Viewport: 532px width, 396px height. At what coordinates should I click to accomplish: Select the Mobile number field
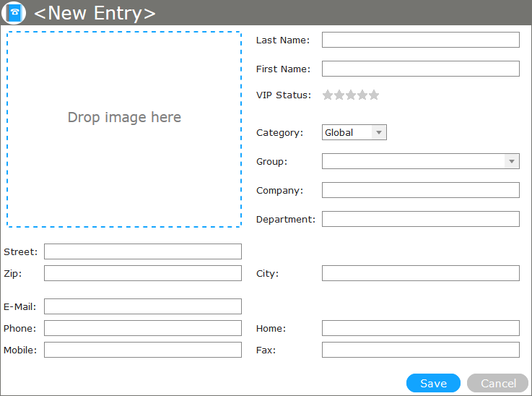143,350
